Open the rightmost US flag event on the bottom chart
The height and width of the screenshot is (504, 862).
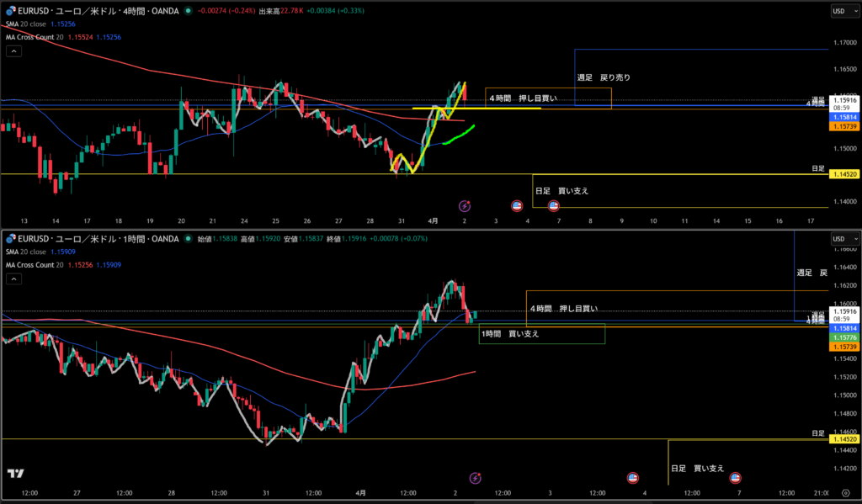click(x=735, y=477)
